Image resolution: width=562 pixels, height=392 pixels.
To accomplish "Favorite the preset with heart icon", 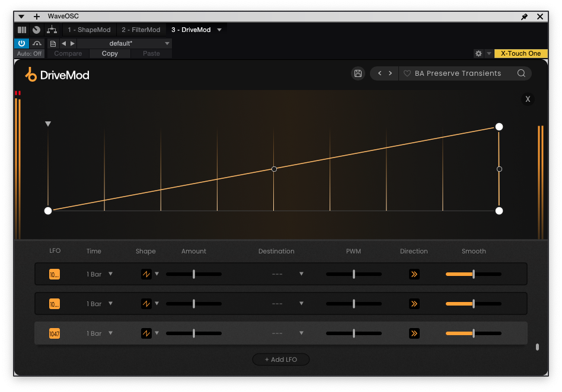I will [x=407, y=73].
